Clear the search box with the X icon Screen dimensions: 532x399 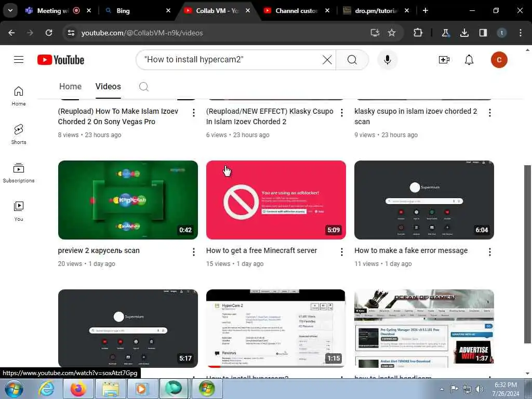click(327, 60)
